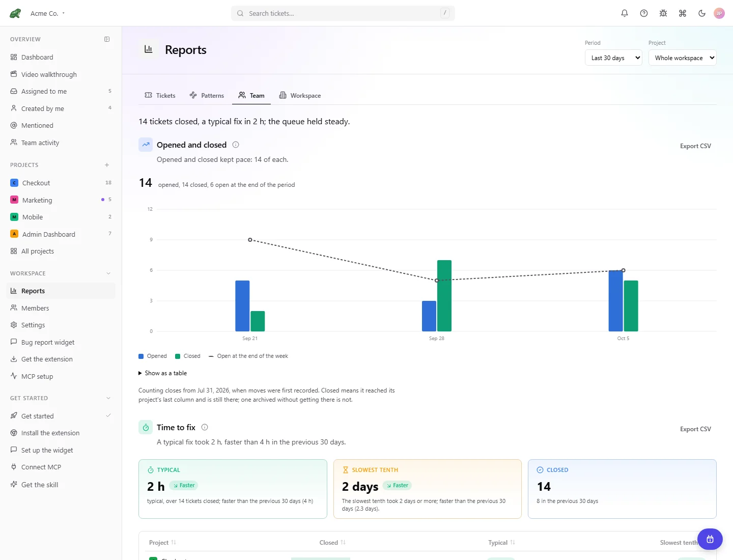
Task: Open the Admin Dashboard project
Action: (61, 234)
